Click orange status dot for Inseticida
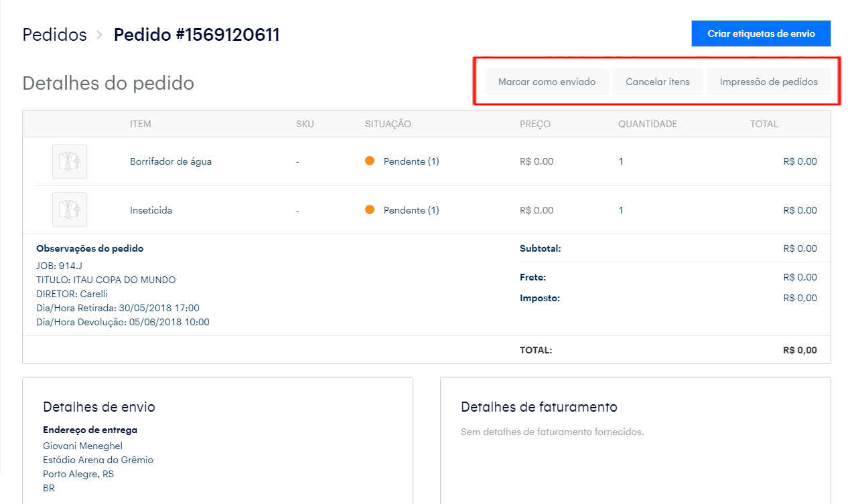Screen dimensions: 850x504 pos(370,210)
